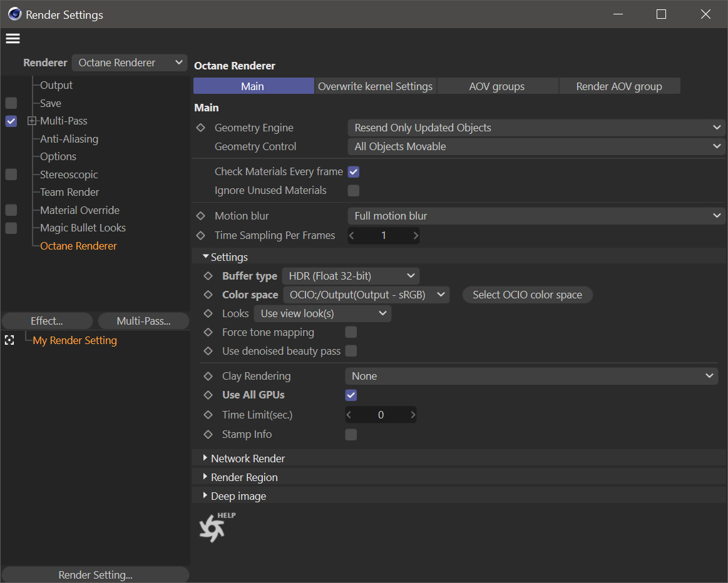Disable Check Materials Every frame checkbox
Viewport: 728px width, 583px height.
(353, 171)
